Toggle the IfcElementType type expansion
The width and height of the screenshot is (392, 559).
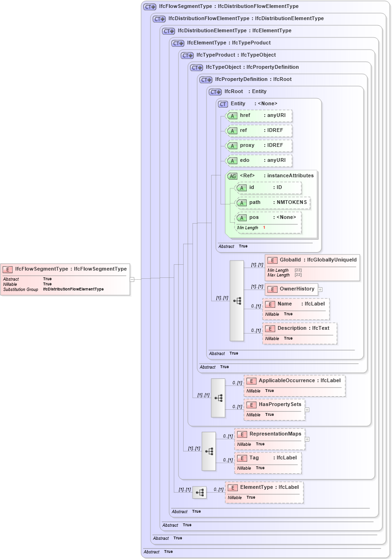coord(178,43)
